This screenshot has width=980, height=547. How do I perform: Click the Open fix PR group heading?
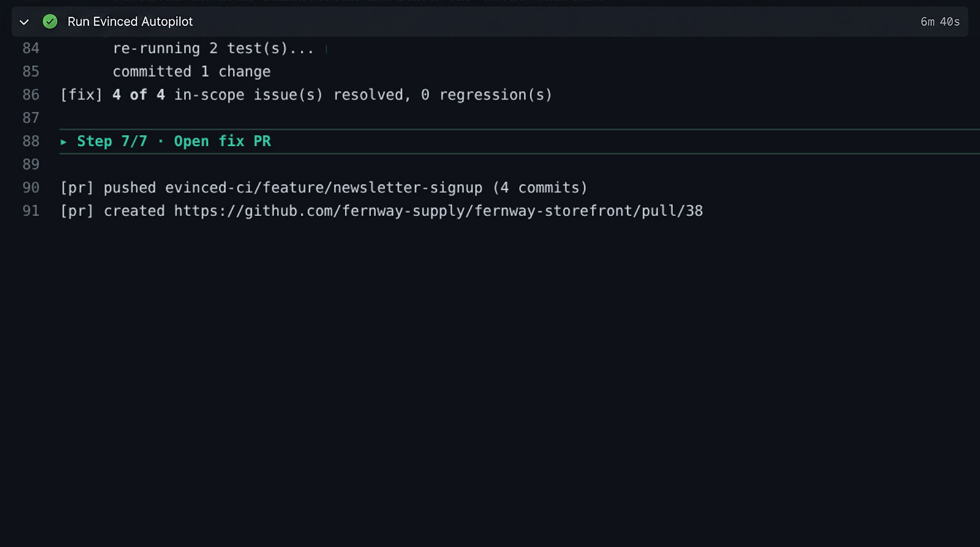point(222,141)
